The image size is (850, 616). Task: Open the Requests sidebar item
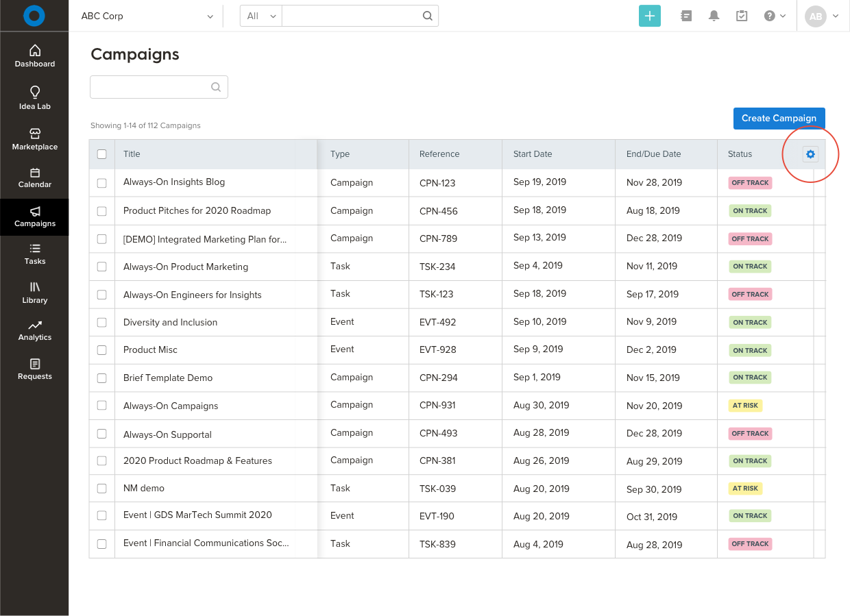point(35,369)
